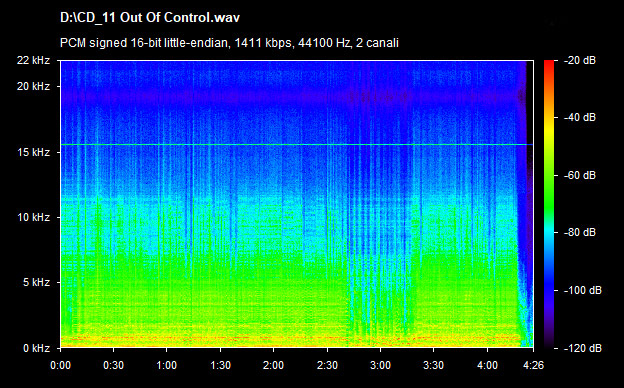This screenshot has height=388, width=624.
Task: Click the 4:26 end time marker
Action: (533, 365)
